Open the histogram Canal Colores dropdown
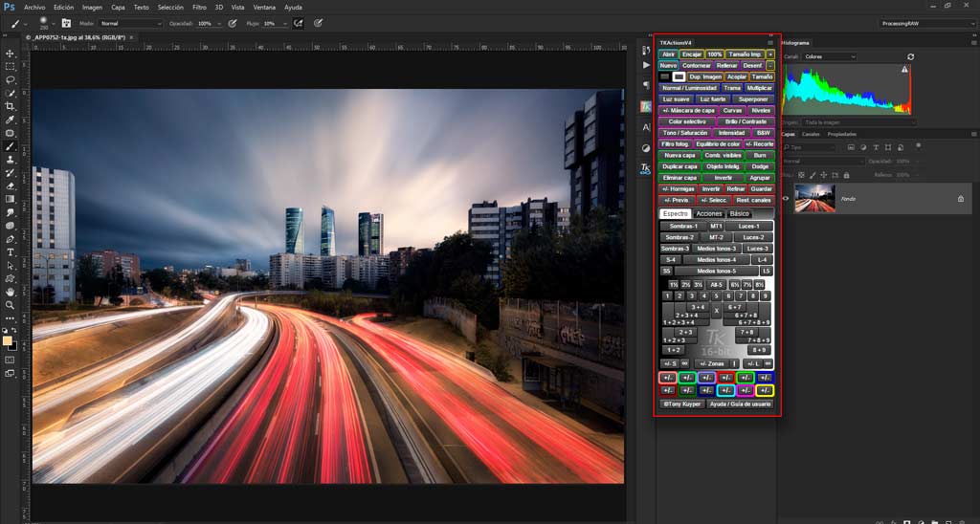 pos(829,56)
